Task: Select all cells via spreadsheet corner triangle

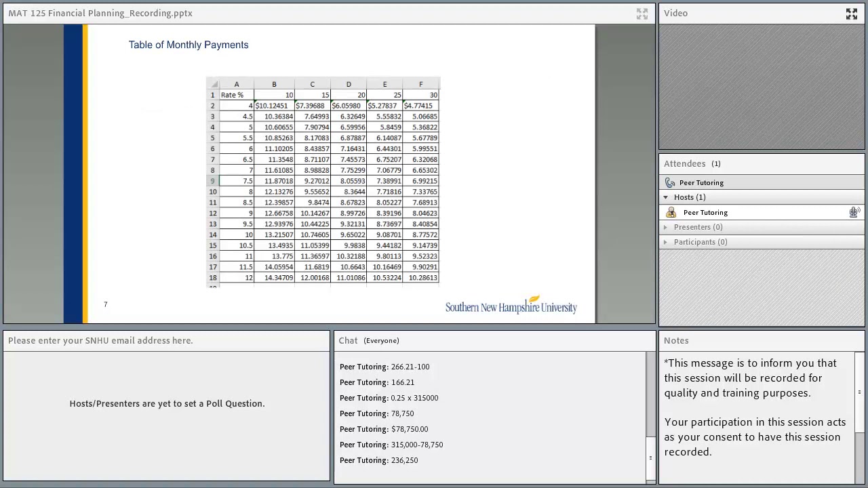Action: [213, 84]
